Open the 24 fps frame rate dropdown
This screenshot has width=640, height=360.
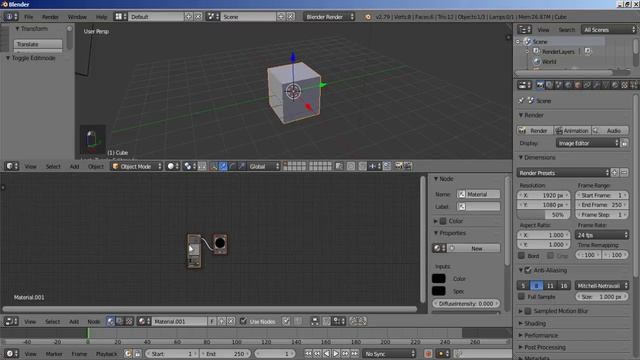[602, 235]
